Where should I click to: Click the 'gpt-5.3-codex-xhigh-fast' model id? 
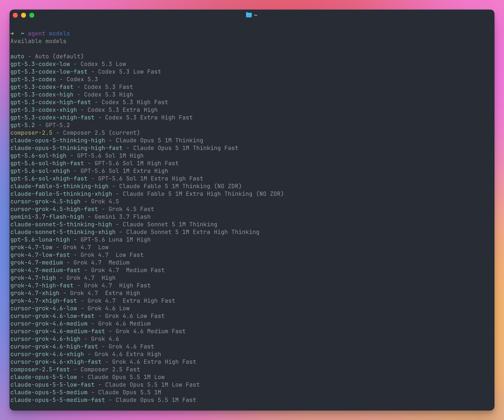point(52,117)
